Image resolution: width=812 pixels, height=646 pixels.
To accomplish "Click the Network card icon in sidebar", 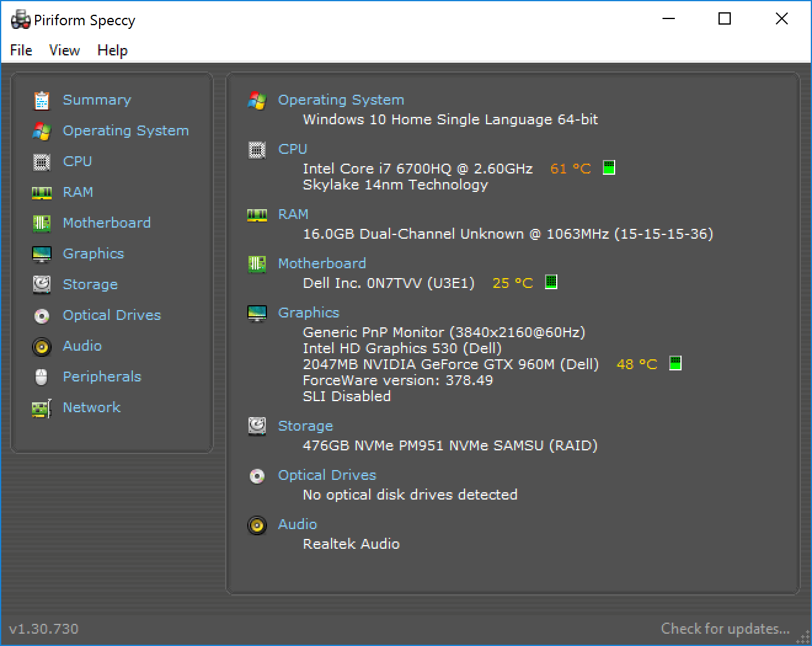I will click(41, 409).
